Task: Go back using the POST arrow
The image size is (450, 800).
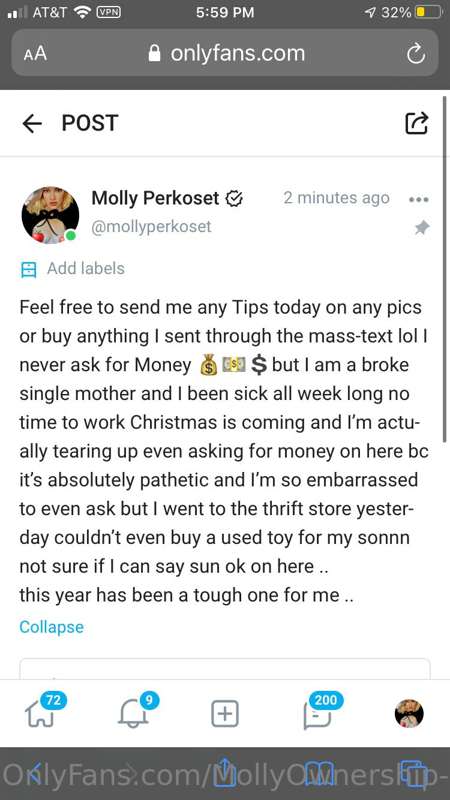Action: [x=32, y=123]
